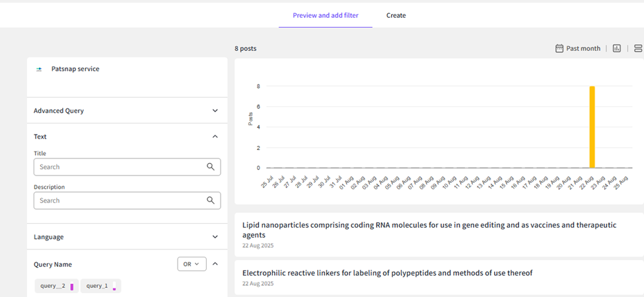This screenshot has width=644, height=297.
Task: Click the Title search magnifier icon
Action: click(211, 167)
